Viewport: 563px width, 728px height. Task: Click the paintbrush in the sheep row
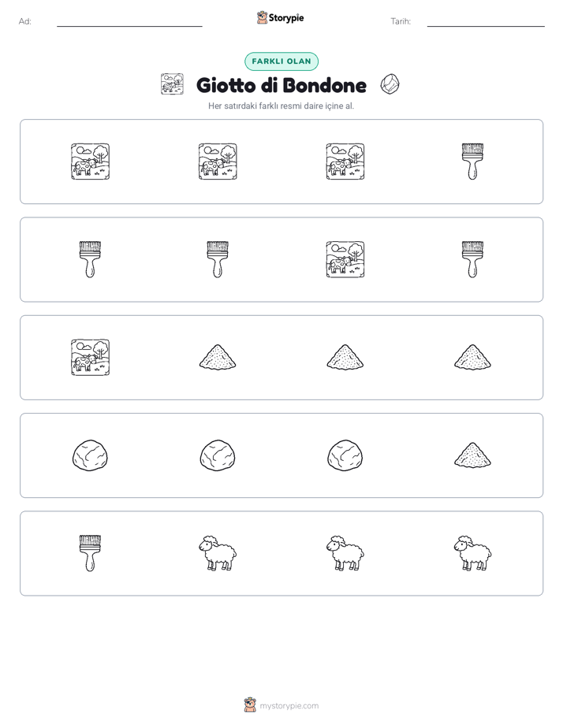90,553
